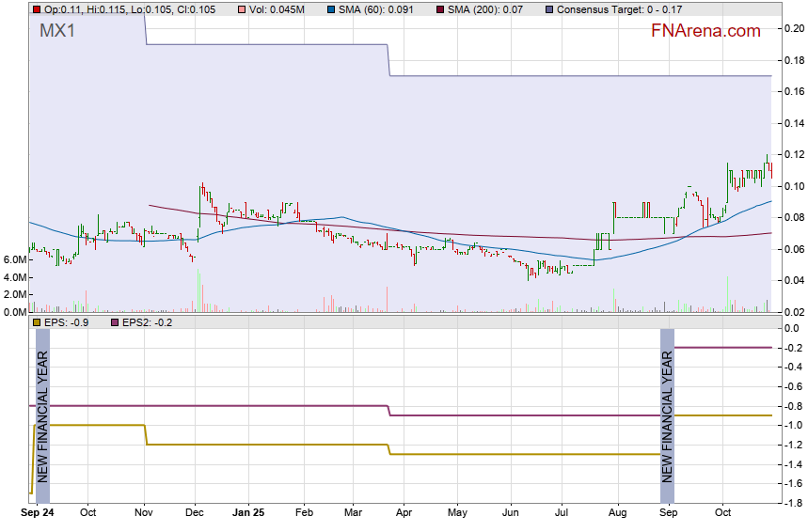Click the SMA (200): 0.07 legend text
Screen dimensions: 808x532
point(486,8)
